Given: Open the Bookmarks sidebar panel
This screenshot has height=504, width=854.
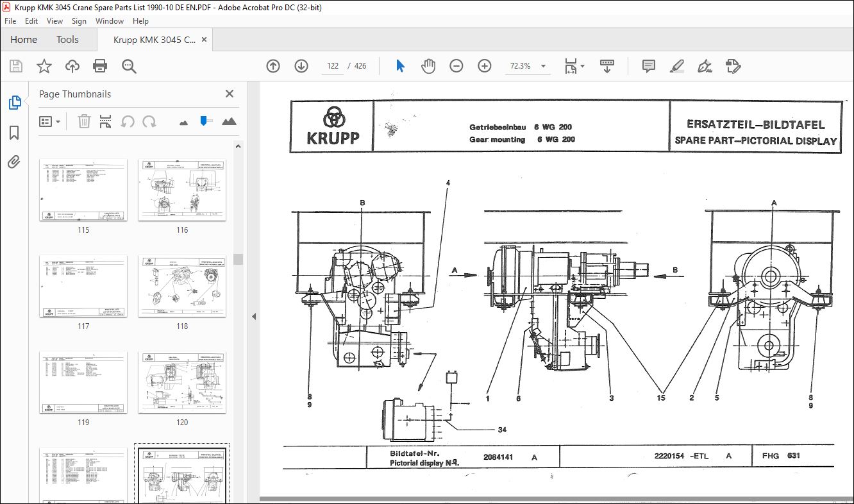Looking at the screenshot, I should click(x=14, y=133).
